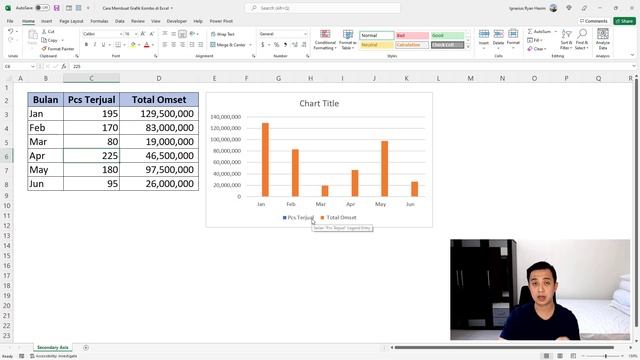Toggle Middle Align in Alignment group

pyautogui.click(x=174, y=34)
